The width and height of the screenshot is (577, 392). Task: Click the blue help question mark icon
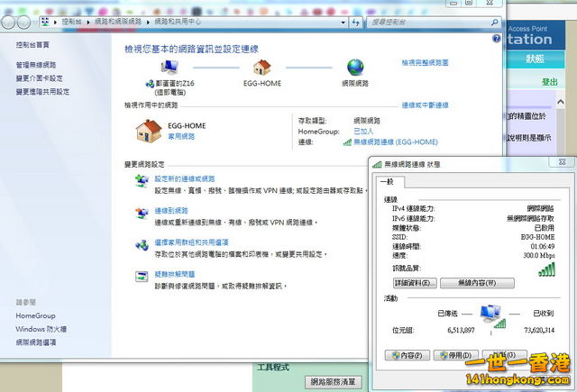(x=497, y=39)
